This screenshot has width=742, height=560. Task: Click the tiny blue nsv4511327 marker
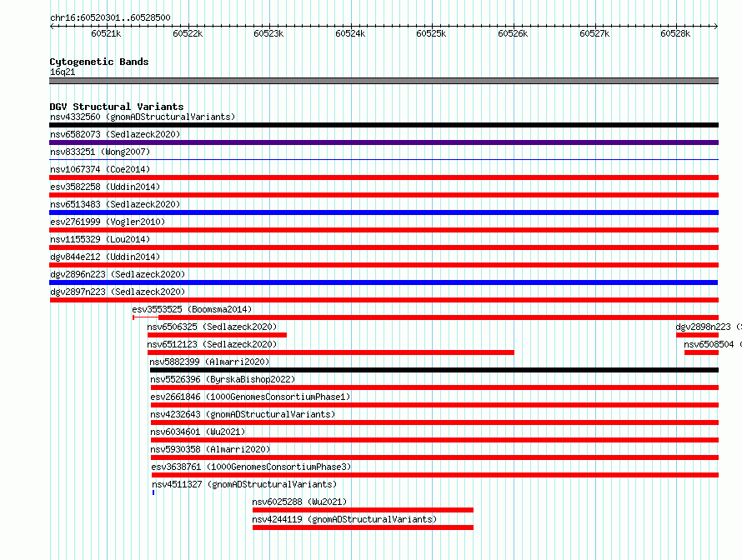click(x=153, y=492)
